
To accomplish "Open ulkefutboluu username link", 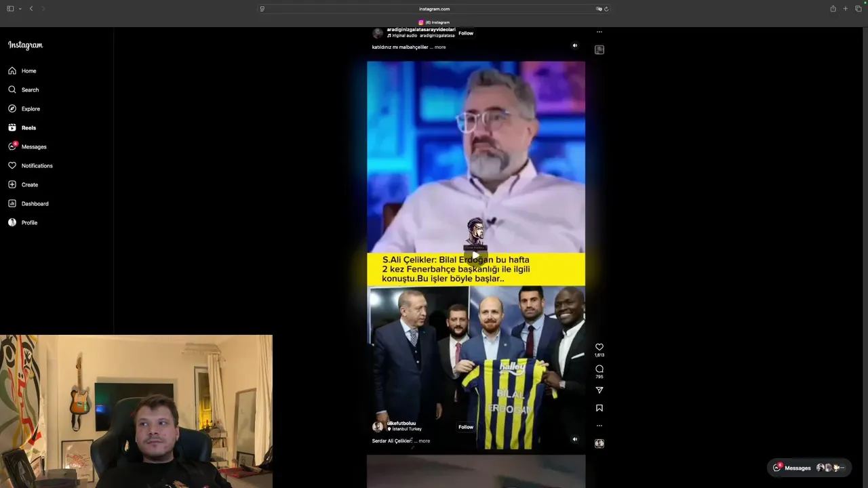I will (401, 424).
